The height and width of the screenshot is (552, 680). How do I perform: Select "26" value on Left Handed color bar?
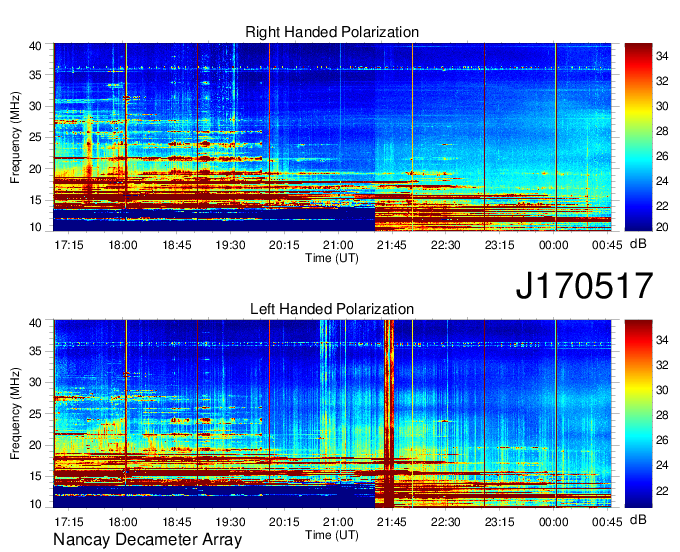(x=662, y=440)
